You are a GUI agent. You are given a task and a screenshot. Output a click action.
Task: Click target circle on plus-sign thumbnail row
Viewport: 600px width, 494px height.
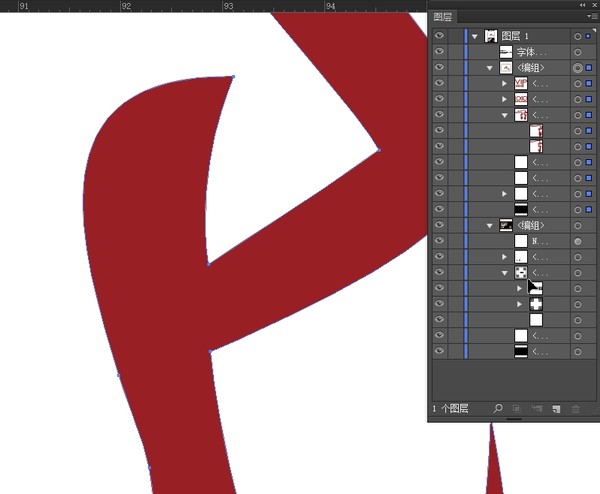[577, 304]
